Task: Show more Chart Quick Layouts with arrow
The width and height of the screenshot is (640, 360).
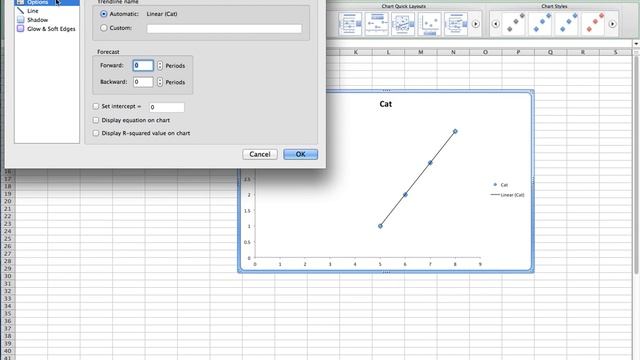Action: tap(476, 24)
